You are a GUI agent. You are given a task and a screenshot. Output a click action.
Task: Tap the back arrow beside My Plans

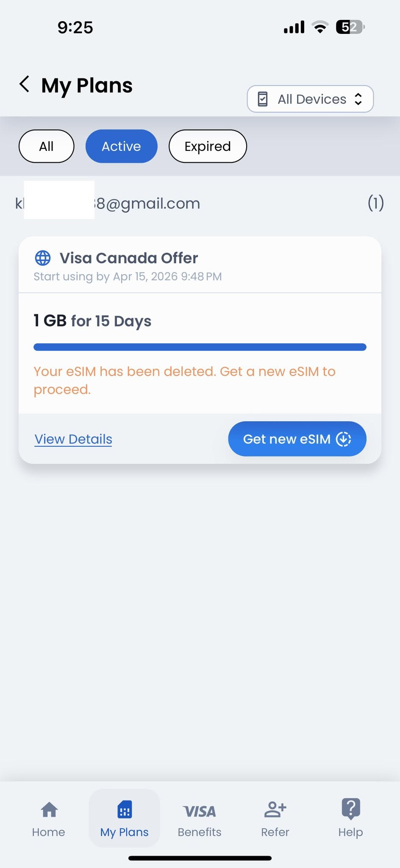click(25, 84)
